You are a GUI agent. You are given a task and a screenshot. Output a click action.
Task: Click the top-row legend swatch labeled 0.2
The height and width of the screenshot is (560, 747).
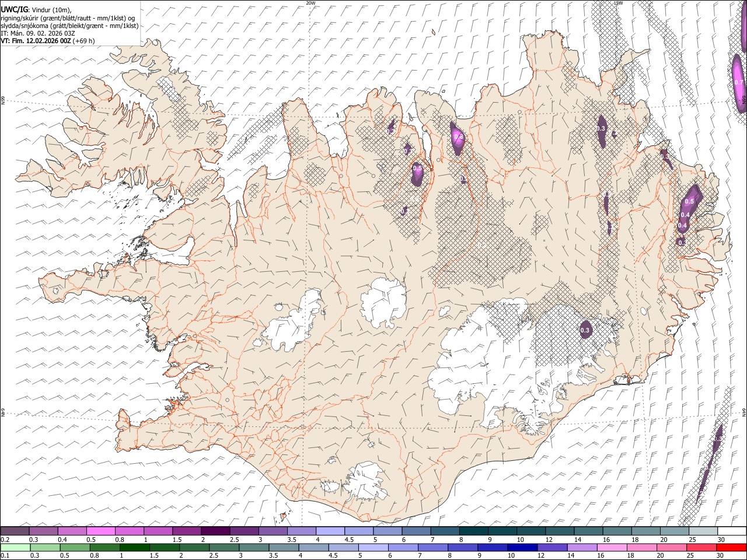[15, 531]
